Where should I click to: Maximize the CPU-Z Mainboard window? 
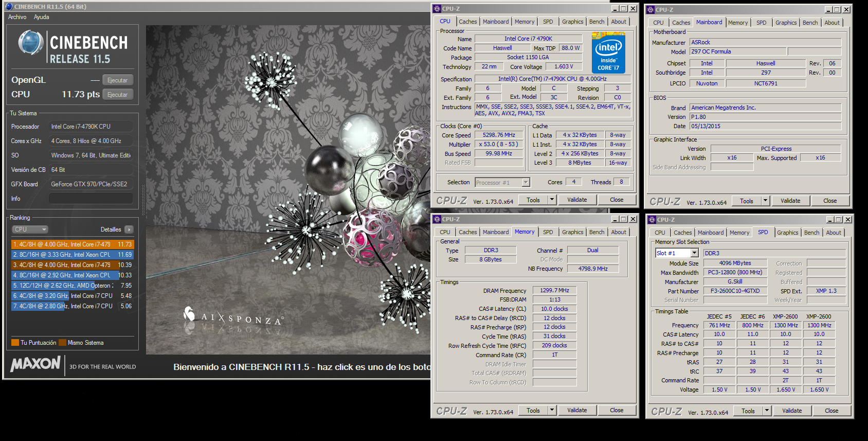click(x=837, y=10)
